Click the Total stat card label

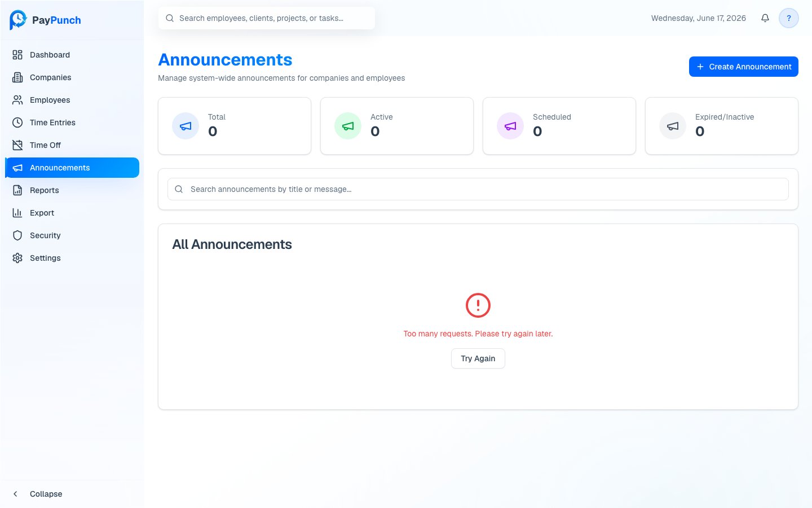tap(217, 117)
